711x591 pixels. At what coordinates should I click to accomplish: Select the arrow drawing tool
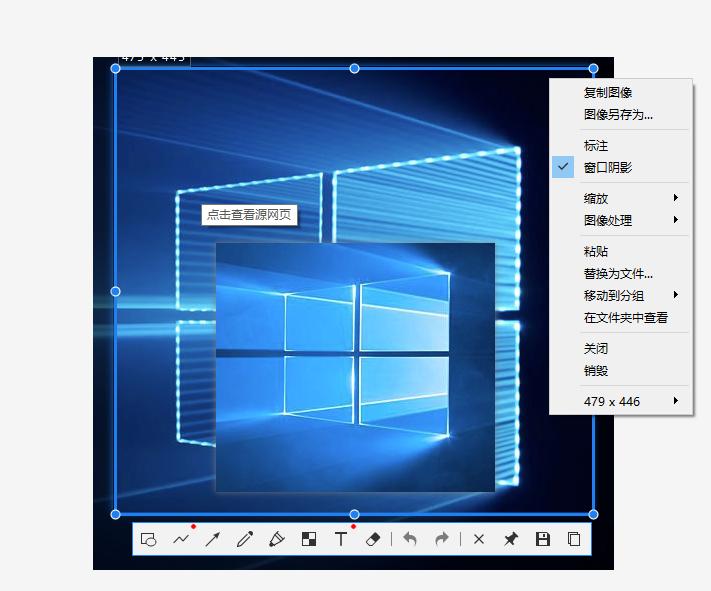[x=213, y=539]
